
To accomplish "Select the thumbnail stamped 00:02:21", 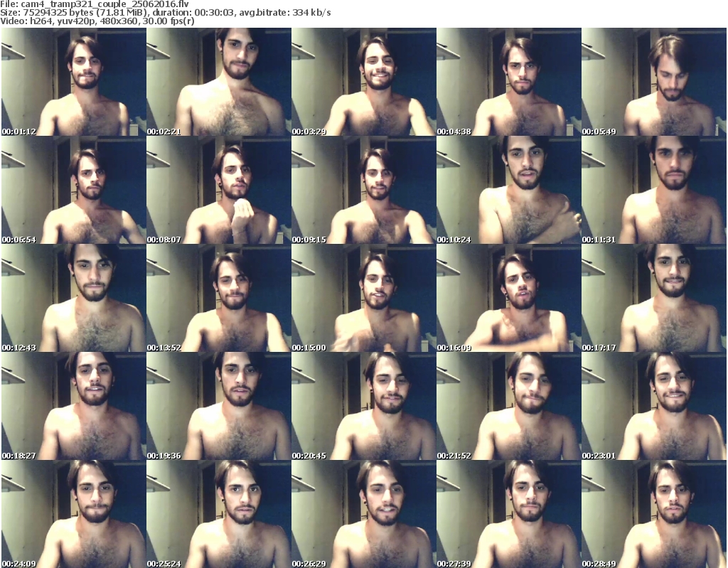I will [219, 82].
